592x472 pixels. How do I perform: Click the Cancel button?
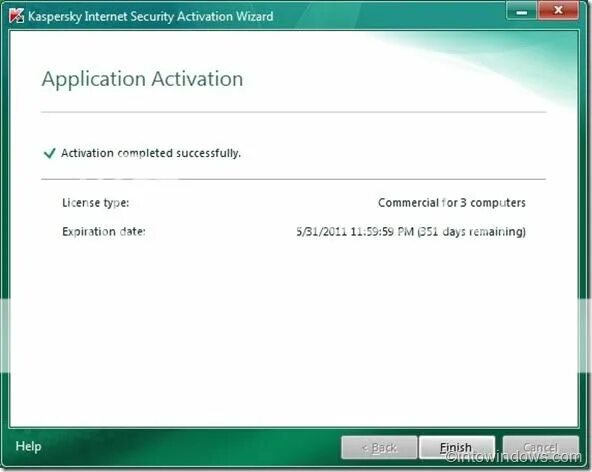coord(541,448)
